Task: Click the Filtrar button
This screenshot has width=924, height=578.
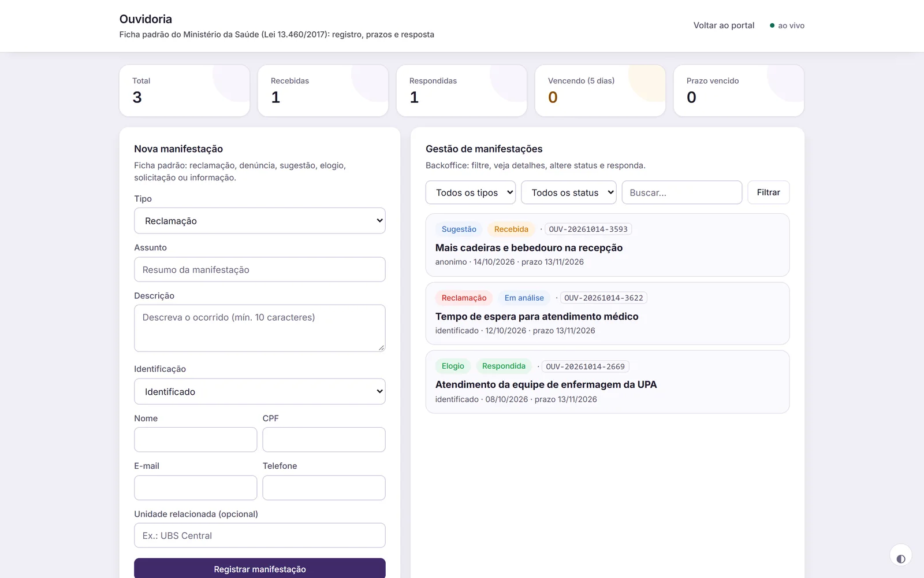Action: (768, 192)
